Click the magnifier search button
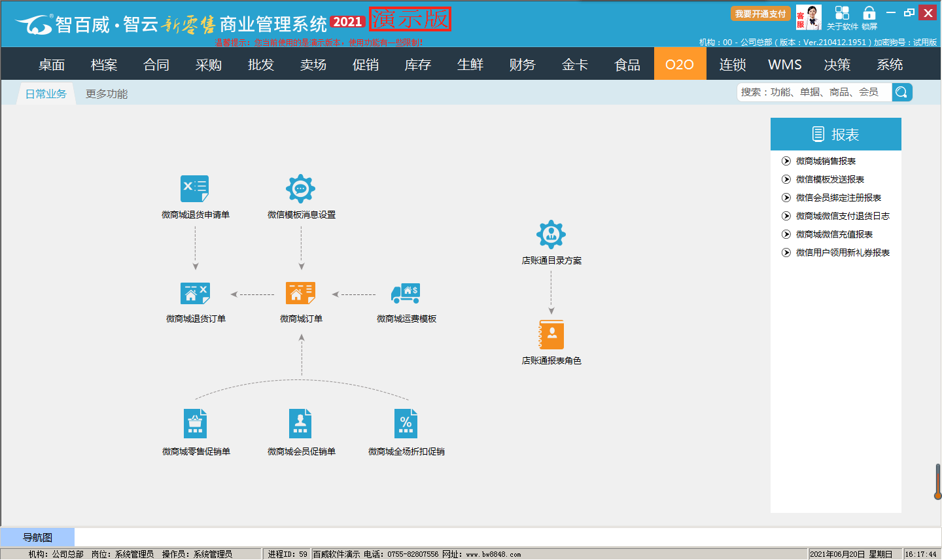 tap(901, 92)
